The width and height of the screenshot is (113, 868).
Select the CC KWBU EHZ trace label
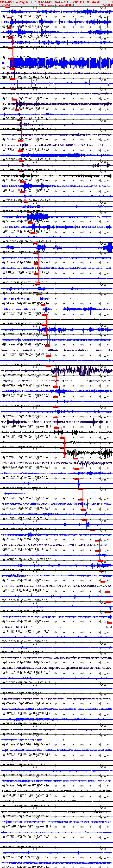26,498
